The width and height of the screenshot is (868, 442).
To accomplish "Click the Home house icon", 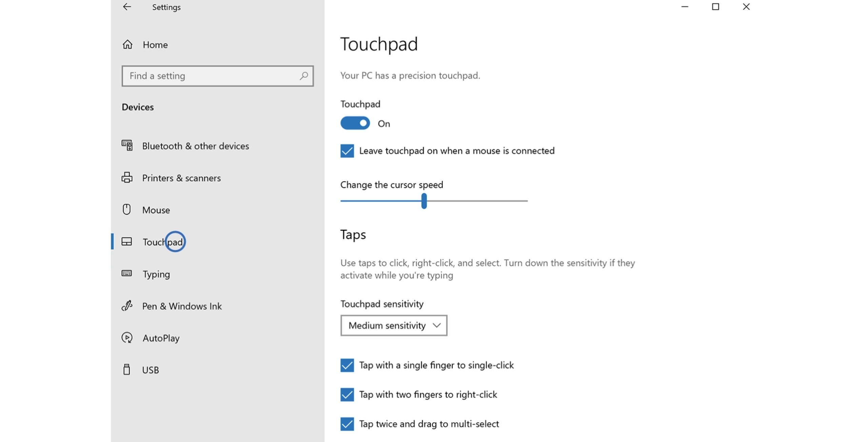I will (x=127, y=45).
